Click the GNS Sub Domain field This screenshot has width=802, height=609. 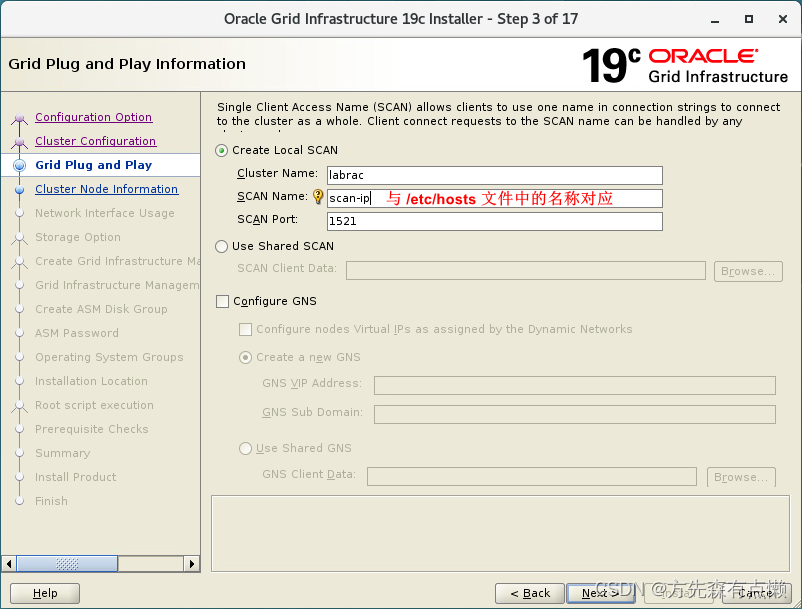click(575, 414)
